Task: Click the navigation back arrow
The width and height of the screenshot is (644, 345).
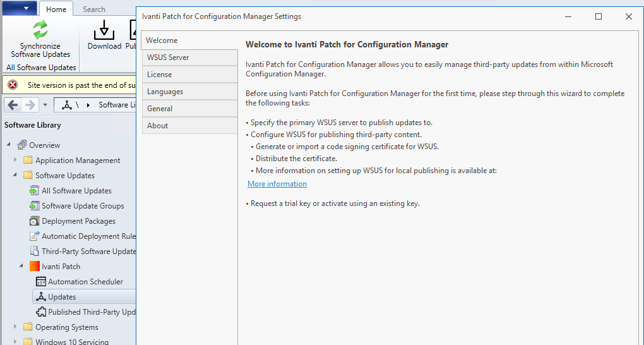Action: (13, 105)
